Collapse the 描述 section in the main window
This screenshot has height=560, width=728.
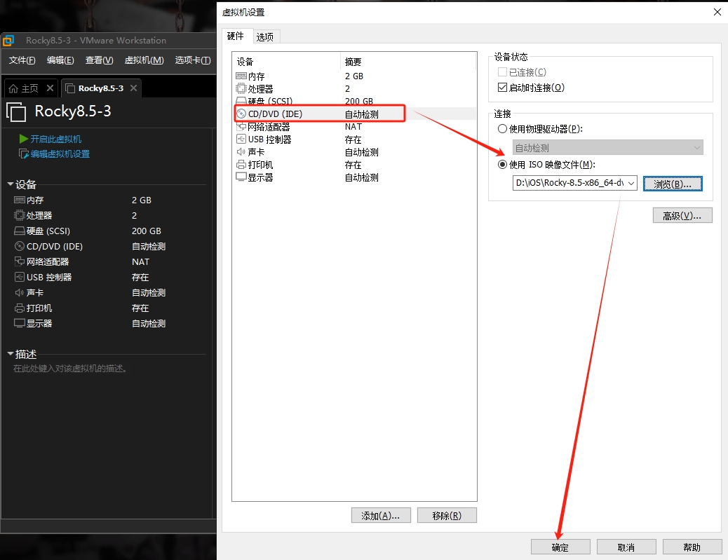point(11,354)
